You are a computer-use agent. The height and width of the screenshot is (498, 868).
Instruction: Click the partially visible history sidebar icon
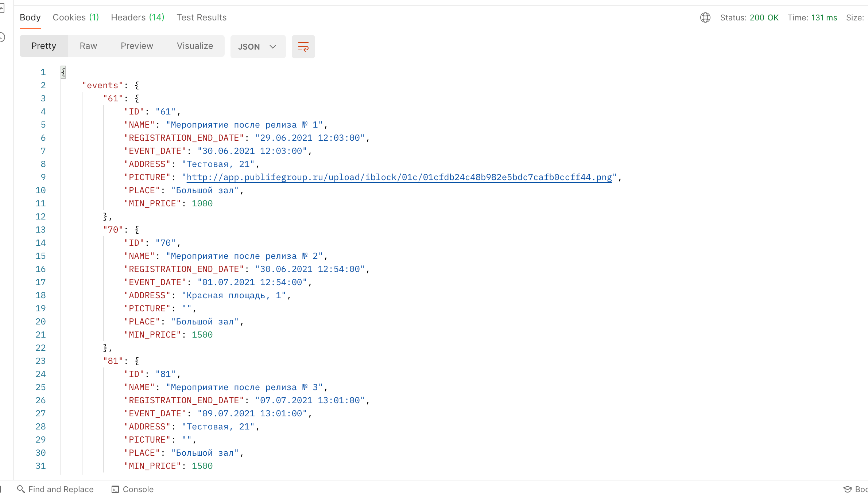2,37
